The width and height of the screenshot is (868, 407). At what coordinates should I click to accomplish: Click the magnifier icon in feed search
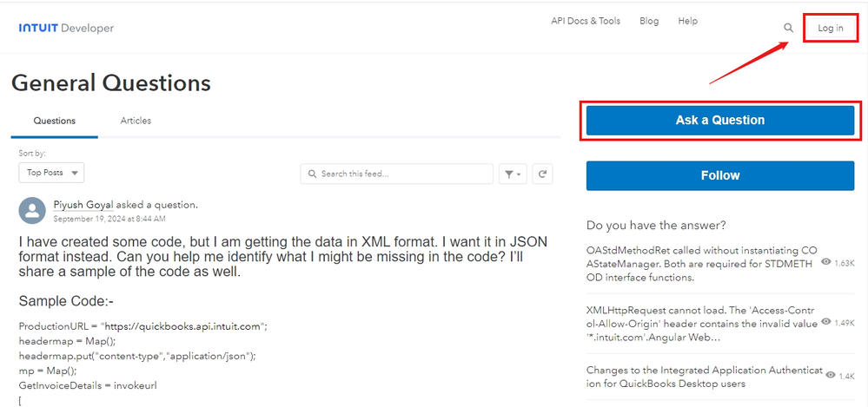pyautogui.click(x=313, y=174)
